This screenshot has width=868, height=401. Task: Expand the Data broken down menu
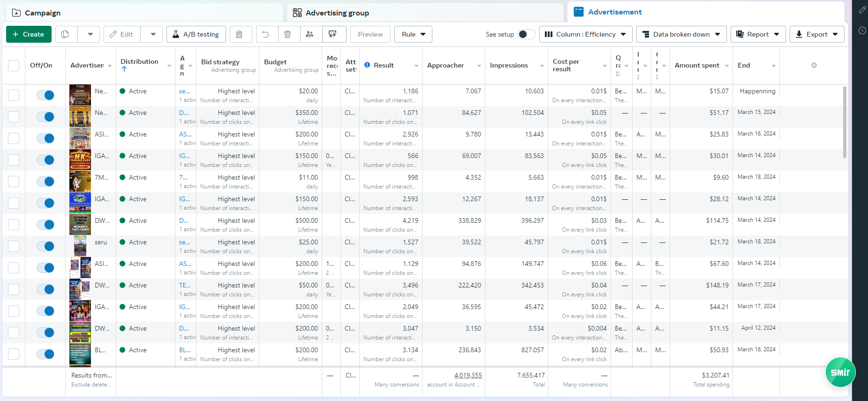click(x=681, y=34)
